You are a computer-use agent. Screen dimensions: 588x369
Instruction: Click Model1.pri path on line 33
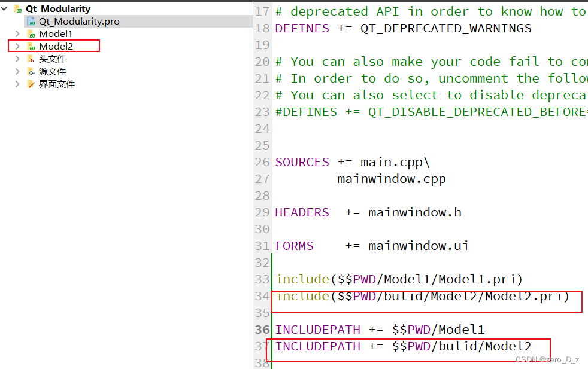426,279
